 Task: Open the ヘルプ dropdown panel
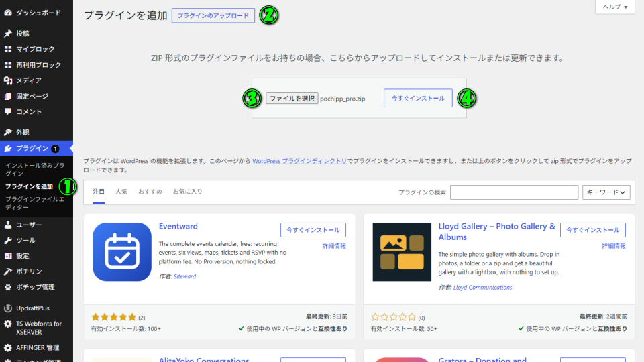615,7
